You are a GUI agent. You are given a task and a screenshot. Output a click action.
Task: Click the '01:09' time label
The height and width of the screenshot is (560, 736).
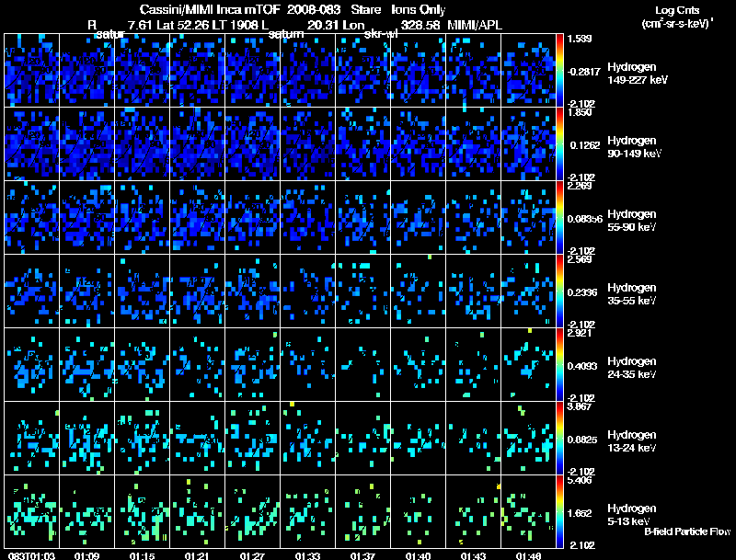pyautogui.click(x=86, y=555)
